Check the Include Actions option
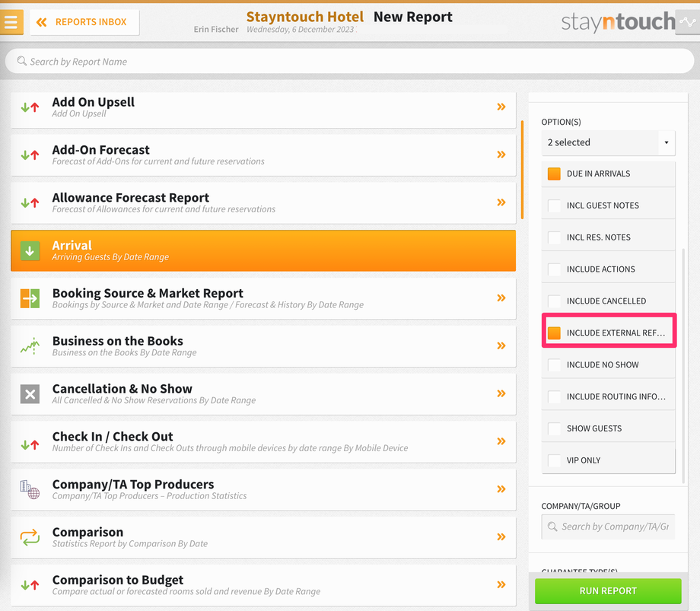Image resolution: width=700 pixels, height=611 pixels. 554,269
